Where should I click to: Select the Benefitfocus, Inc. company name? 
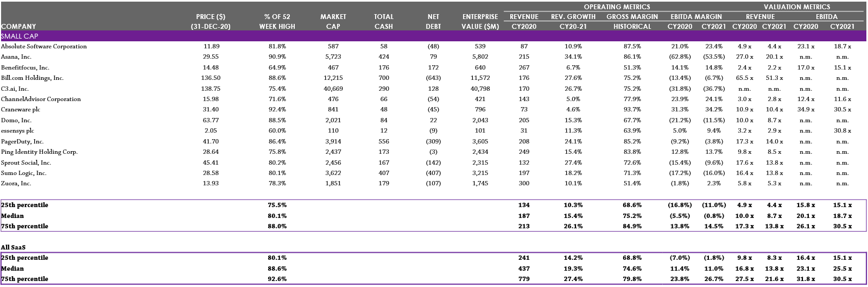pos(25,68)
